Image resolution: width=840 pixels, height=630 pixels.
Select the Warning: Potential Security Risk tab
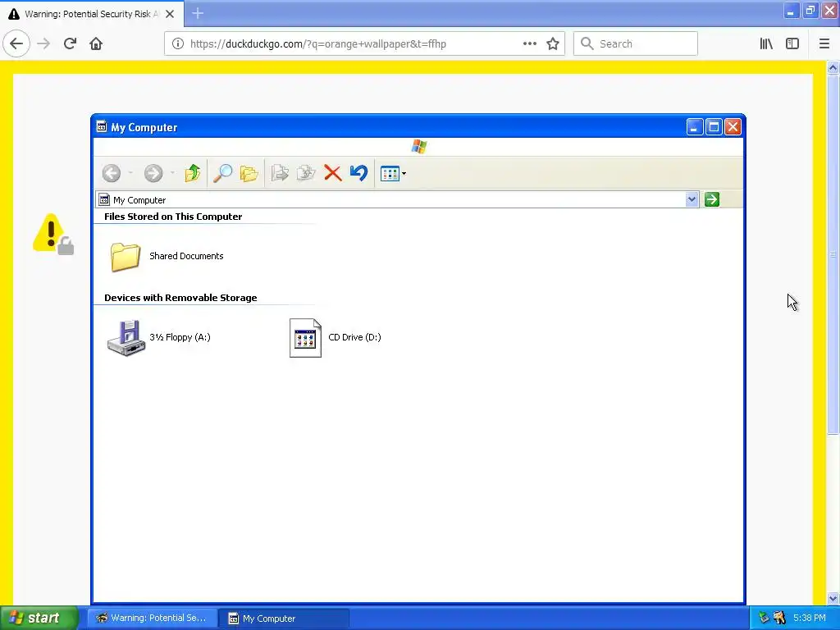tap(92, 14)
